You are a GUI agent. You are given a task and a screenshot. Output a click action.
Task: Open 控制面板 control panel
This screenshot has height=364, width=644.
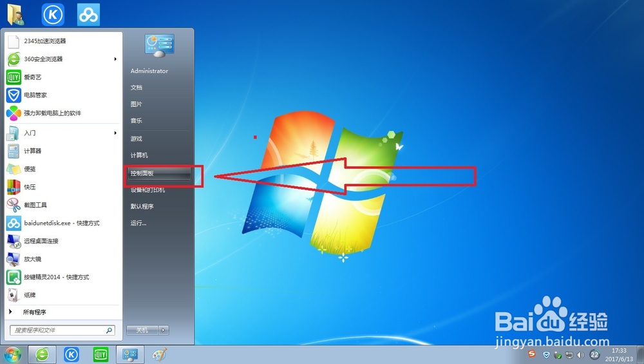(159, 173)
